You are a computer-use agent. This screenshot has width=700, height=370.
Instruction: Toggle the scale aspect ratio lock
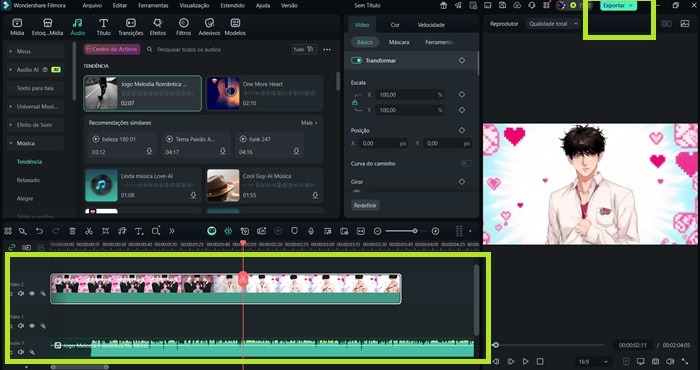(354, 103)
